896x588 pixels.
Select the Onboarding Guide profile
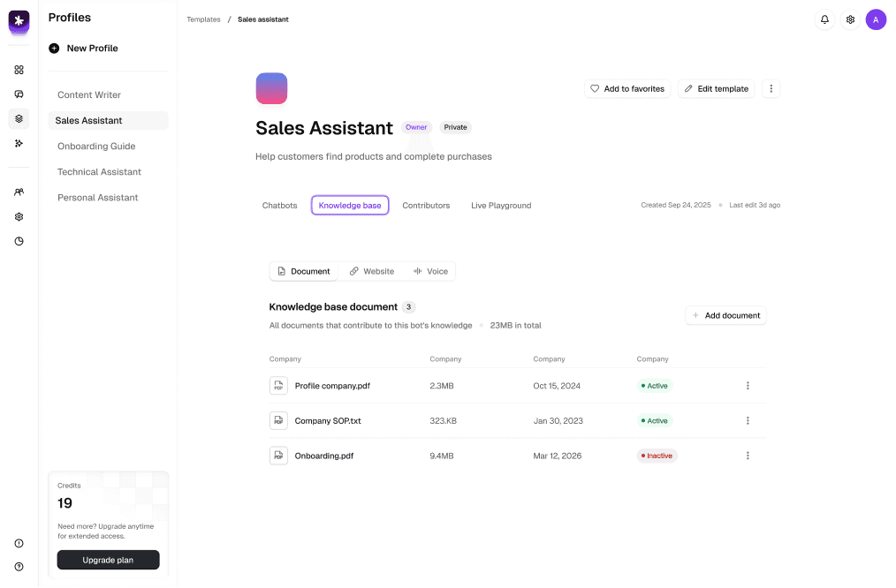coord(96,147)
